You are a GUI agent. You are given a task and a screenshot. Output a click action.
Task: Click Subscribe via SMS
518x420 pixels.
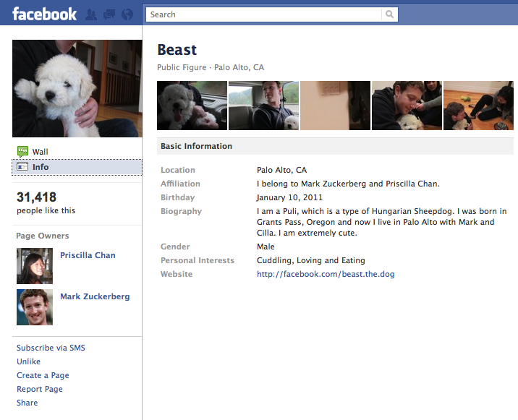[x=51, y=348]
